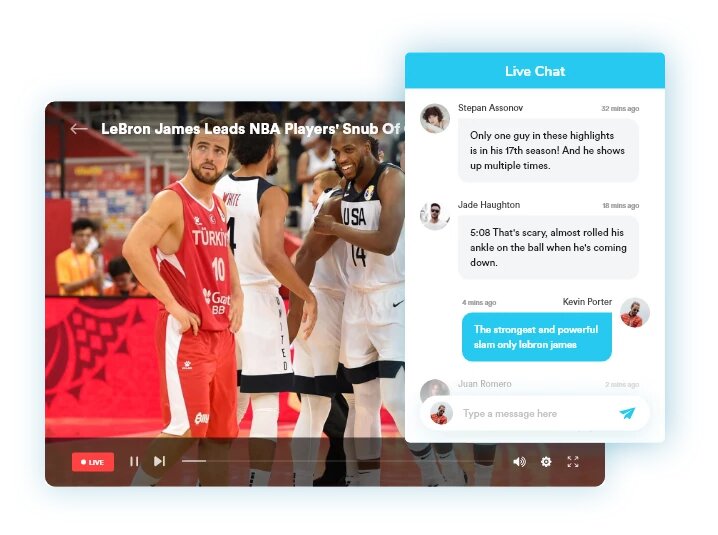The width and height of the screenshot is (718, 535).
Task: Pause the live video
Action: click(134, 462)
